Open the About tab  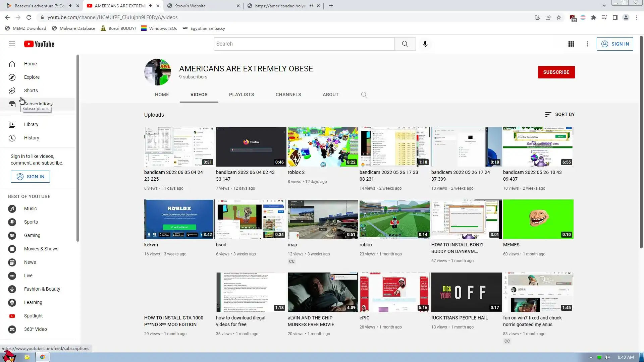pyautogui.click(x=330, y=95)
